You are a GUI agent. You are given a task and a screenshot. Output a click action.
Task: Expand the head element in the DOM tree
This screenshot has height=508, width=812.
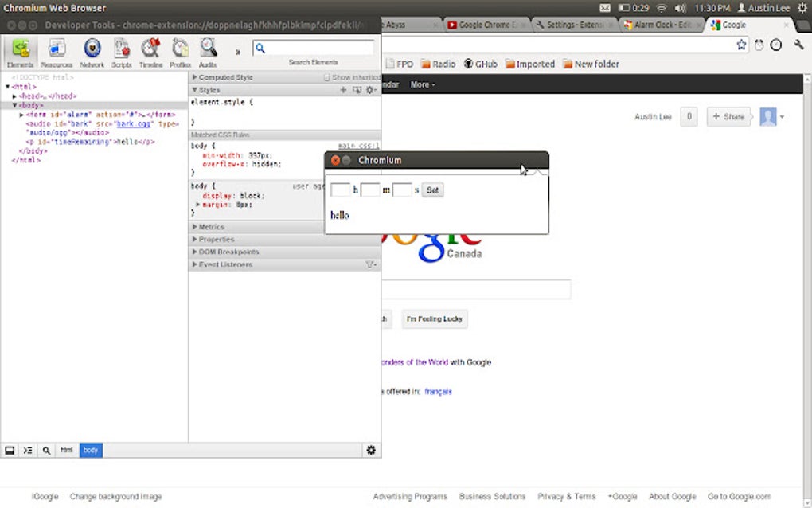pyautogui.click(x=13, y=96)
